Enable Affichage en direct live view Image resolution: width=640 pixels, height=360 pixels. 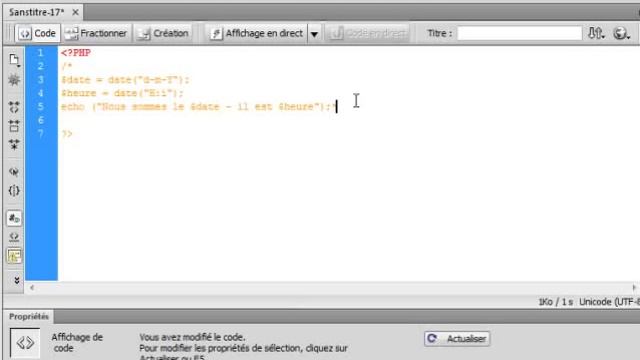pos(256,33)
